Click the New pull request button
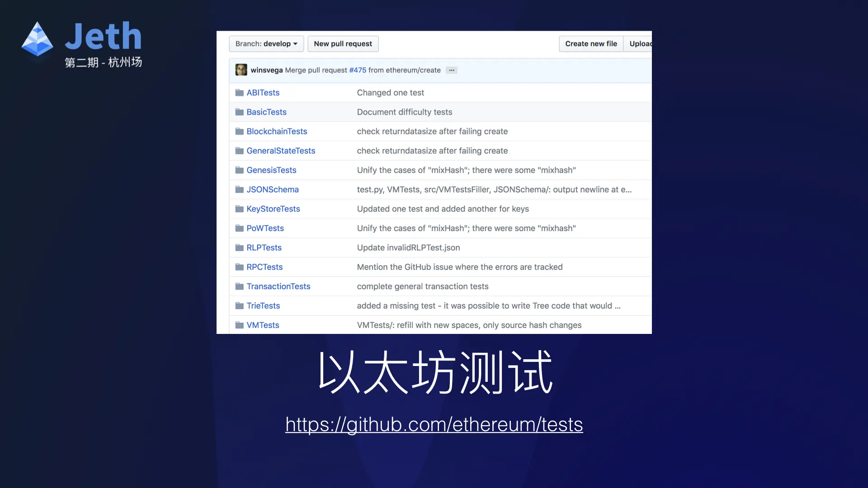 343,44
